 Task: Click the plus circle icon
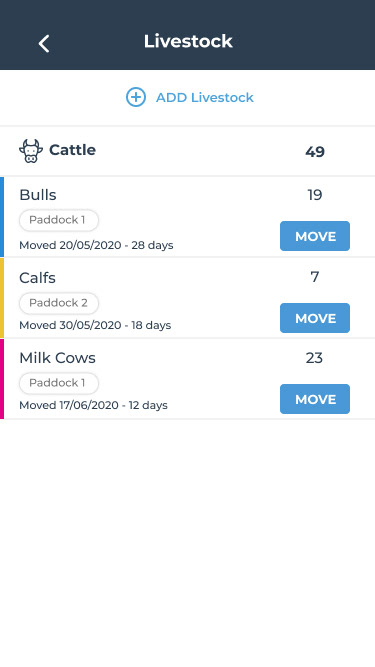point(136,97)
